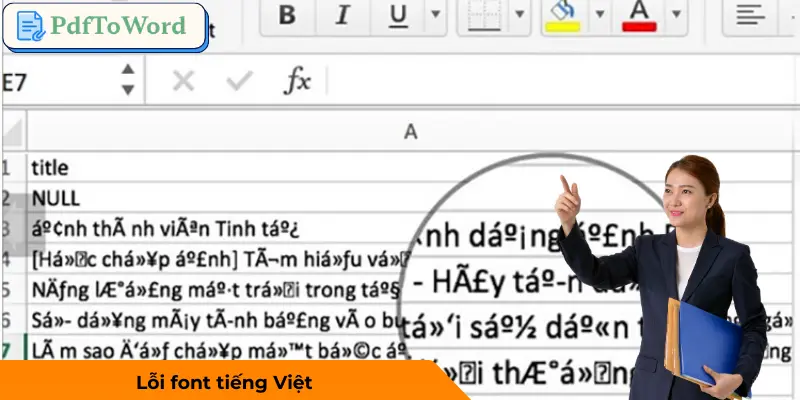
Task: Align text left
Action: [x=750, y=15]
